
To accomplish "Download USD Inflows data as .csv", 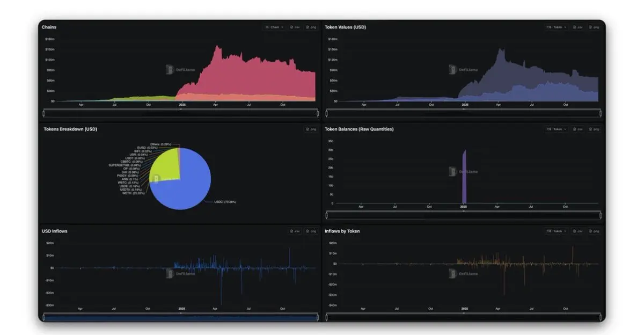I will (295, 231).
